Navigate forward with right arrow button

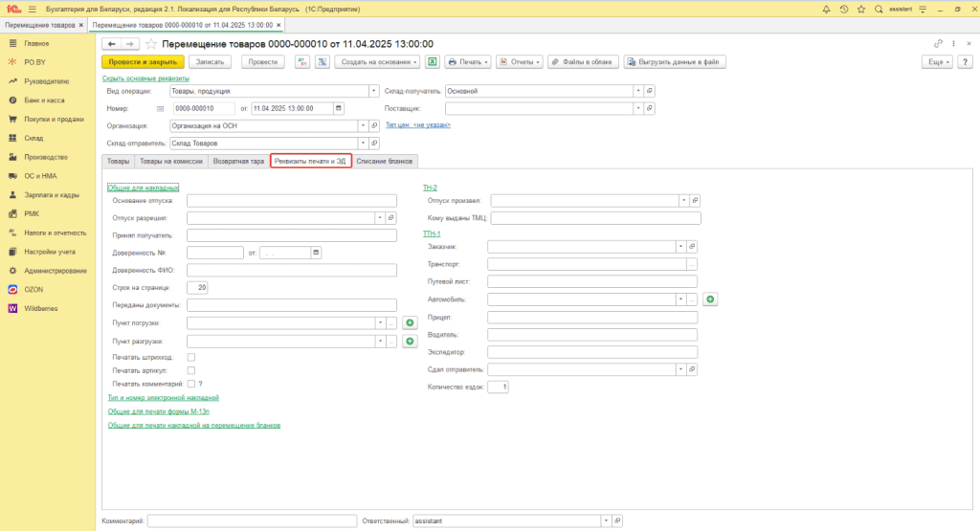tap(129, 44)
